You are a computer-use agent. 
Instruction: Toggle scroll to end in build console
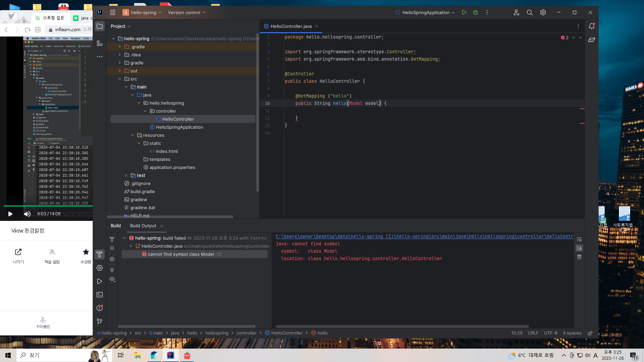click(x=579, y=248)
